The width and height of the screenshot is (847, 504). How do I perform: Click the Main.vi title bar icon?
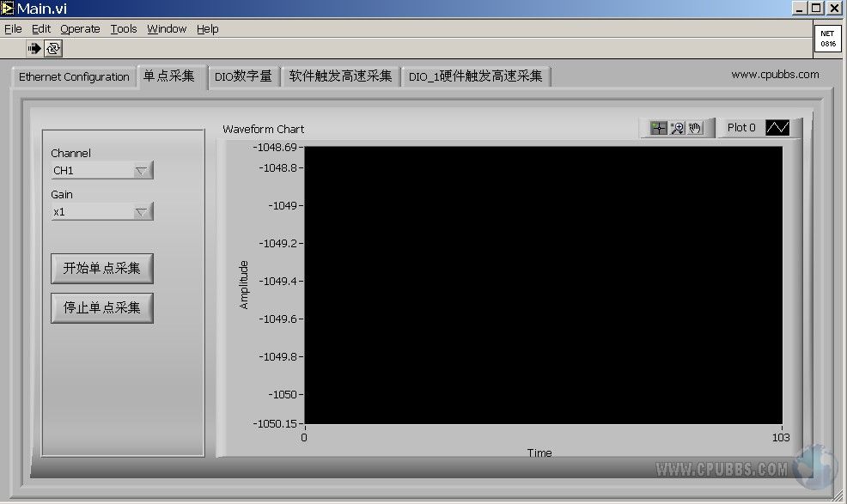click(7, 8)
